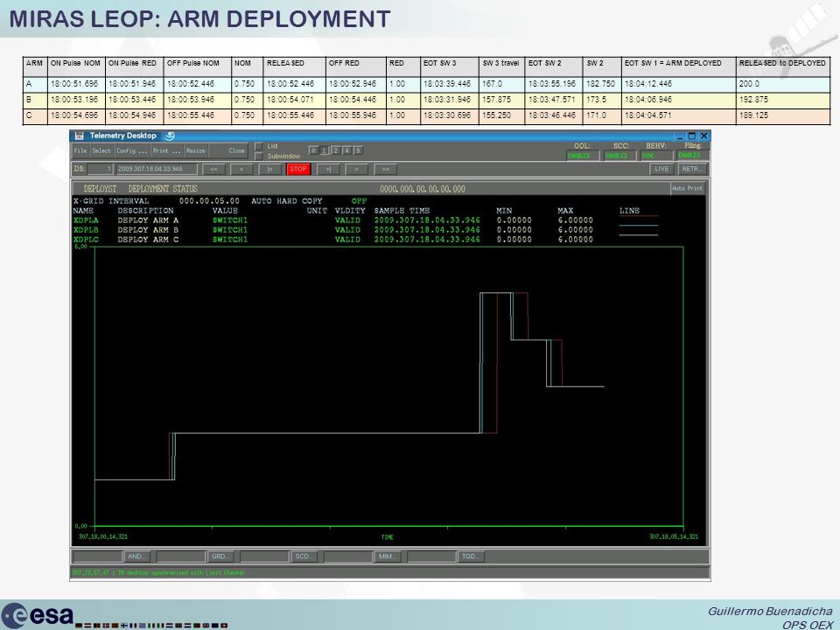Click AUTO HARD COPY OFF value

click(359, 201)
